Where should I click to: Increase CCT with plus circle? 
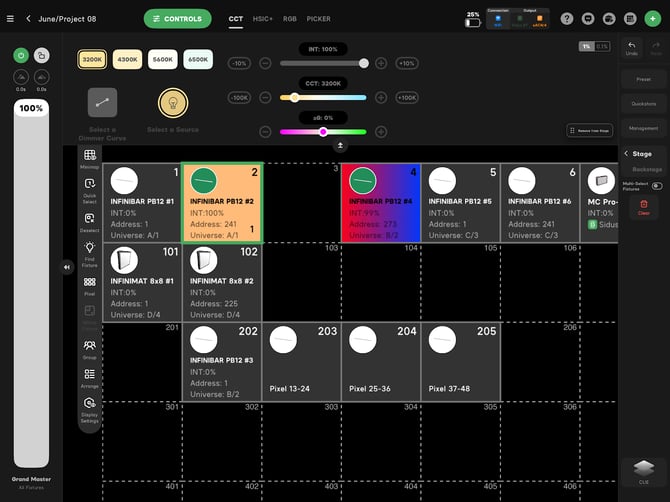[381, 97]
